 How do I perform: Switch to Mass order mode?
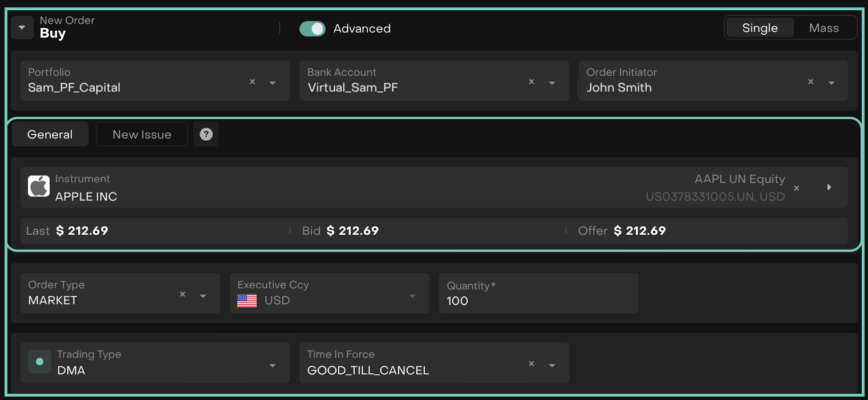[824, 28]
